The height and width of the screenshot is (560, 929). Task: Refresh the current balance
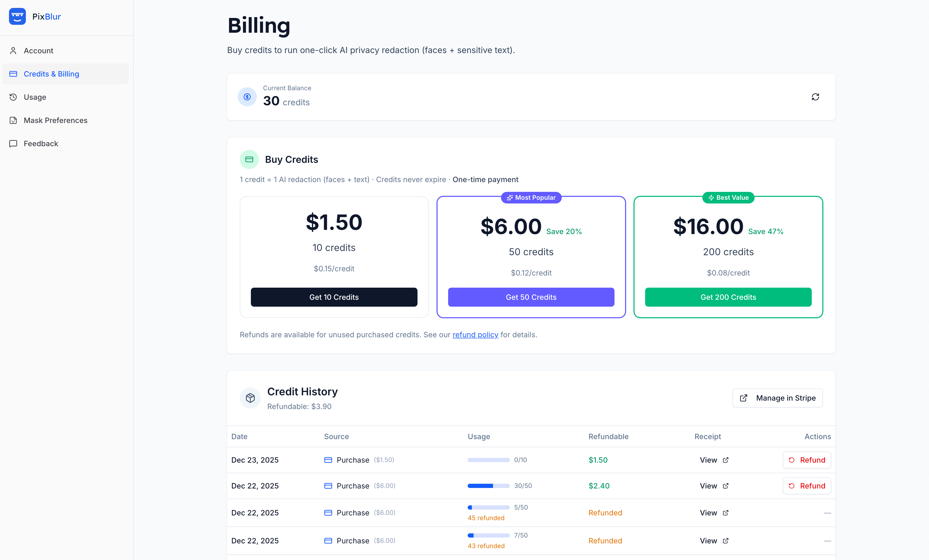point(815,97)
